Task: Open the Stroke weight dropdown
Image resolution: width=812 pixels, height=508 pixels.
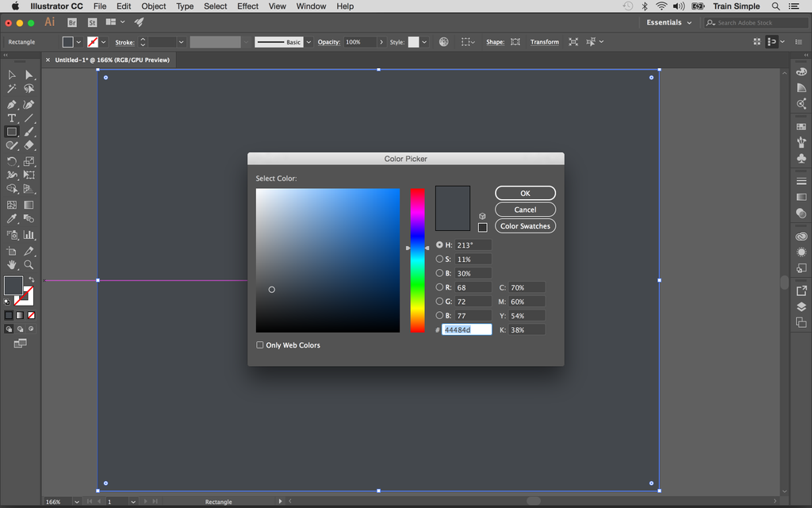Action: (179, 41)
